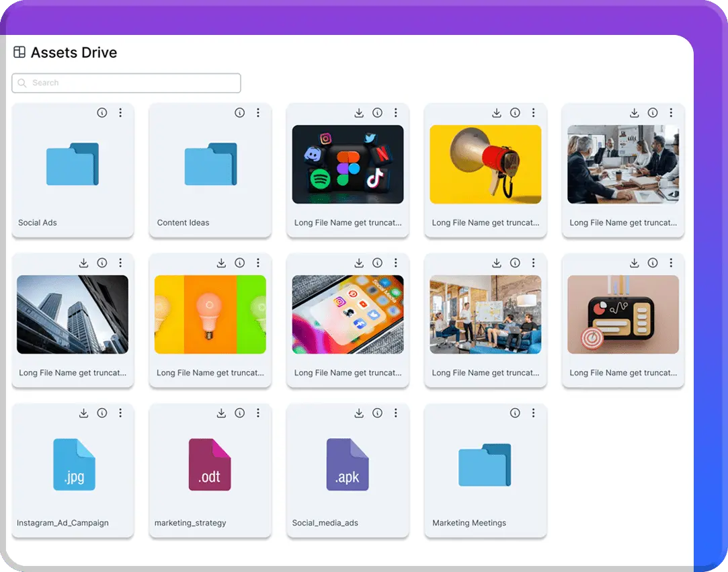Open the three-dot menu on Content Ideas folder
728x572 pixels.
[x=258, y=113]
